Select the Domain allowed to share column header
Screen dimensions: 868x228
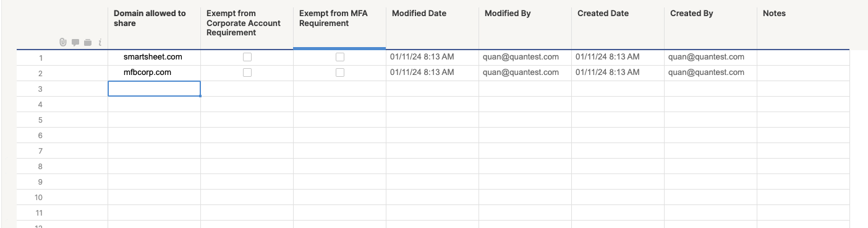[155, 28]
